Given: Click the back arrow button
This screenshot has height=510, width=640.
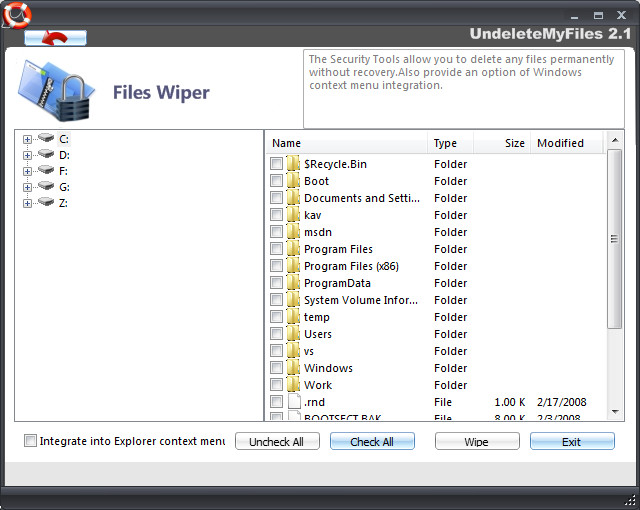Looking at the screenshot, I should tap(55, 38).
